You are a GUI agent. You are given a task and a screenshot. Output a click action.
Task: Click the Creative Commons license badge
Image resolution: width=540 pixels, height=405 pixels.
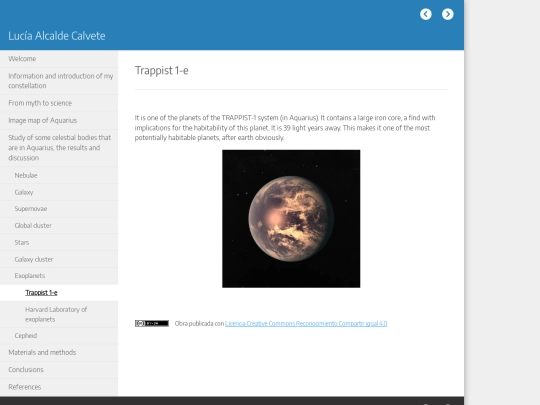tap(152, 323)
